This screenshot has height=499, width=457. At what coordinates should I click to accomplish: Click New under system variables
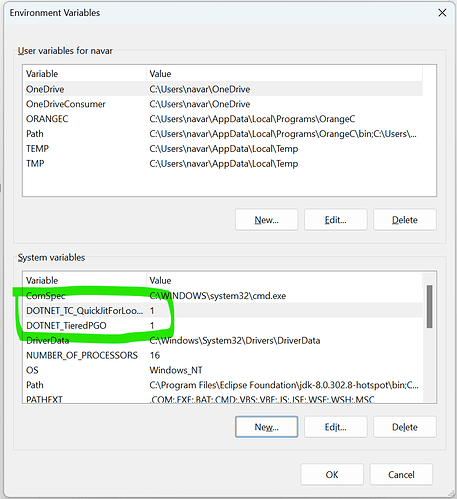[x=266, y=427]
